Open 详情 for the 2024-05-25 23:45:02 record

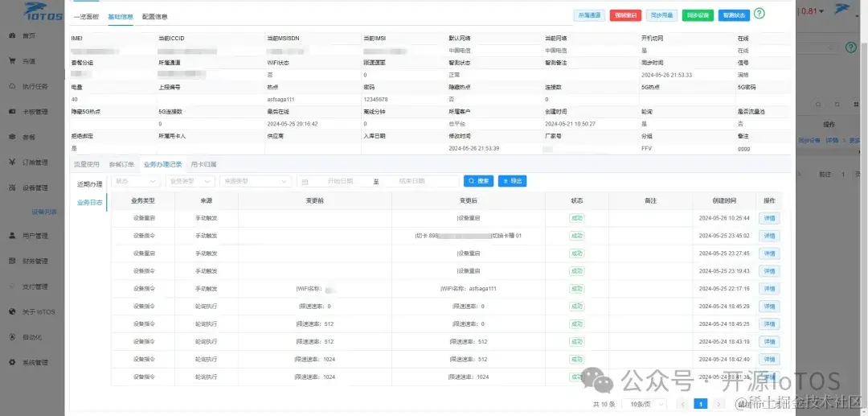click(769, 236)
